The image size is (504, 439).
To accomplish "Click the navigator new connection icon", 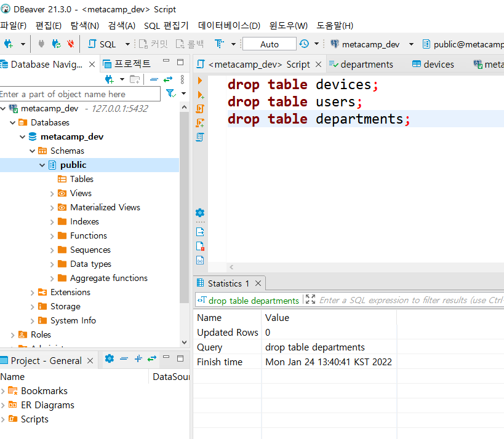I will pos(110,79).
